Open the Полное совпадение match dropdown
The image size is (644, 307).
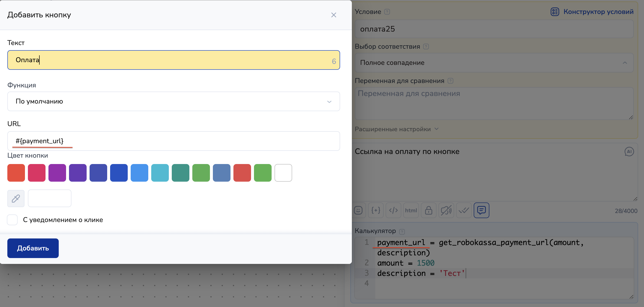[494, 63]
